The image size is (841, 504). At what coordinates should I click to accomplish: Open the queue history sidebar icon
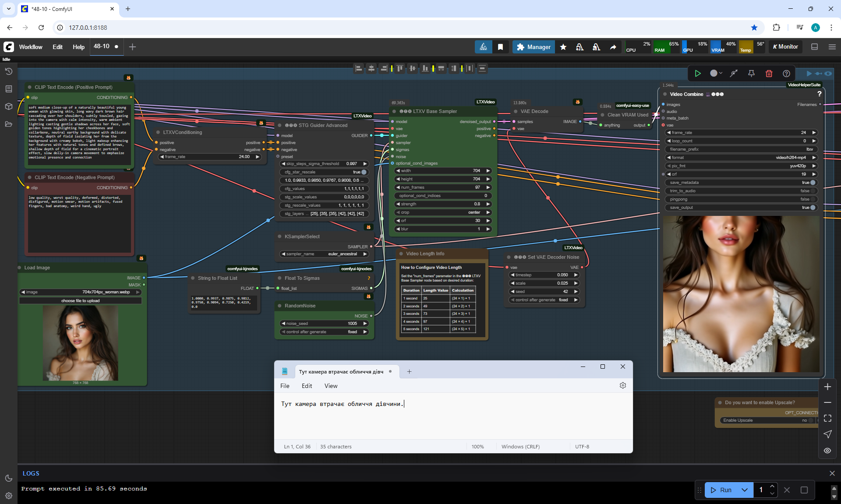[8, 71]
